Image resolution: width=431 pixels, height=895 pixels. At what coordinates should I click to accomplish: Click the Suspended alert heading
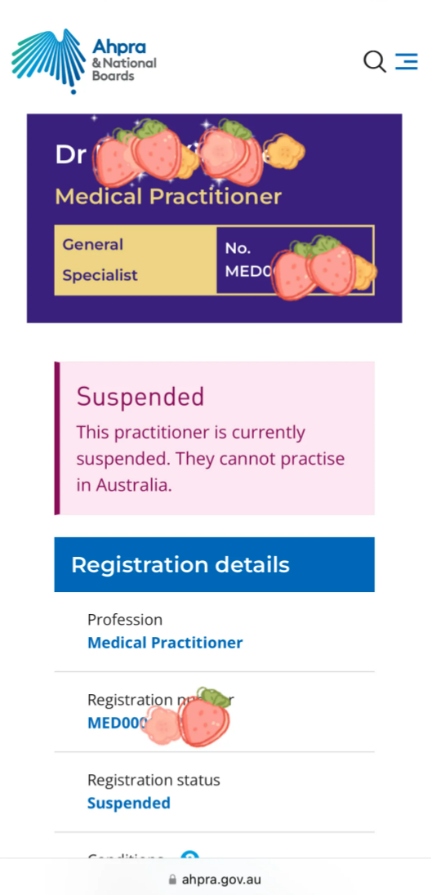140,397
